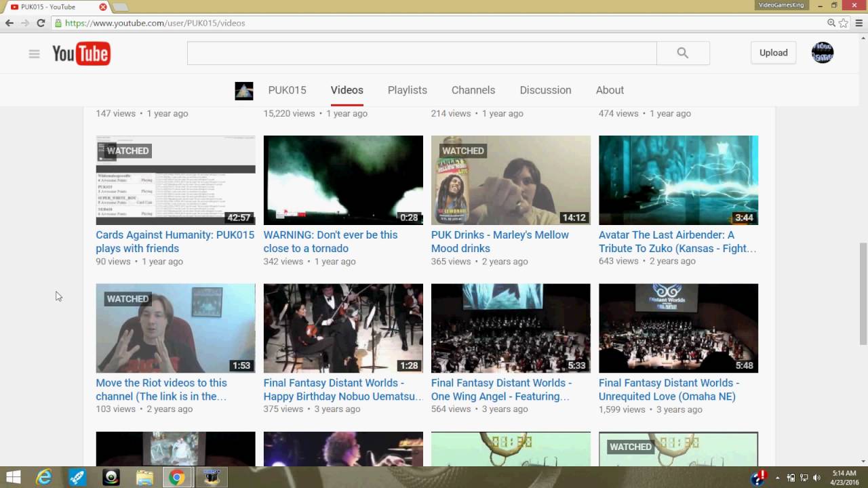Go back with browser back arrow
The height and width of the screenshot is (488, 868).
point(9,23)
